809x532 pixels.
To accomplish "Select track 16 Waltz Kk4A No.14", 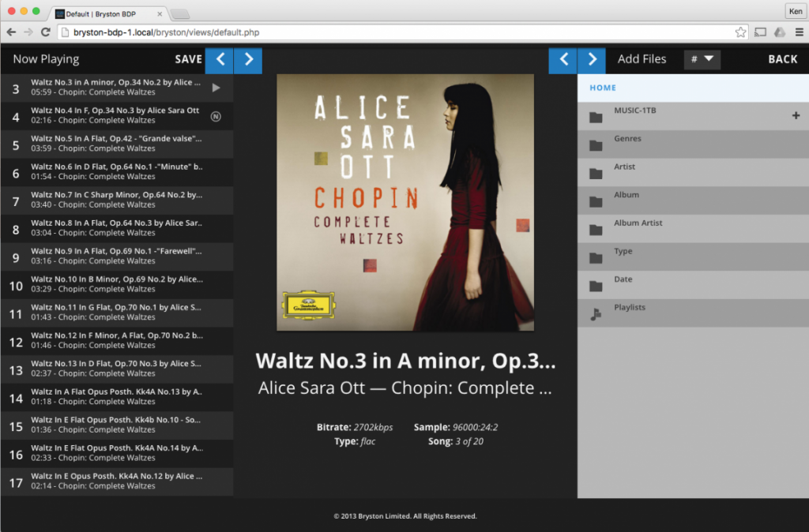I will [x=117, y=454].
